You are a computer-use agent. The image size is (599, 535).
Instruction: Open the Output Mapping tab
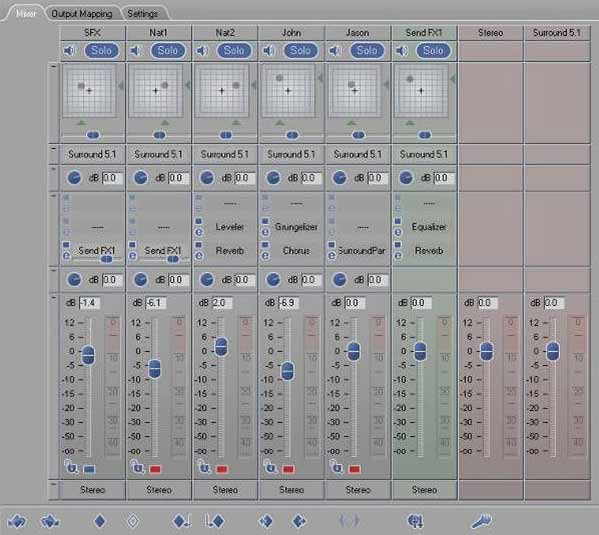click(x=81, y=14)
